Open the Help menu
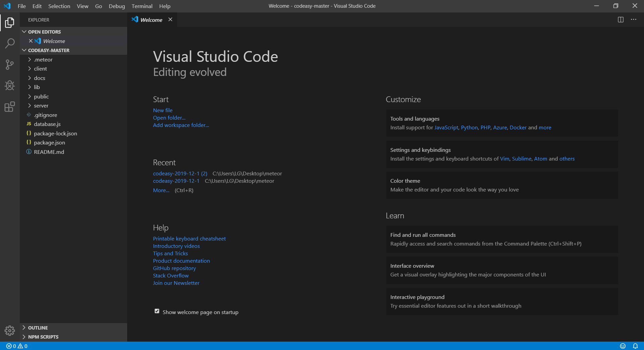Image resolution: width=644 pixels, height=350 pixels. point(165,6)
